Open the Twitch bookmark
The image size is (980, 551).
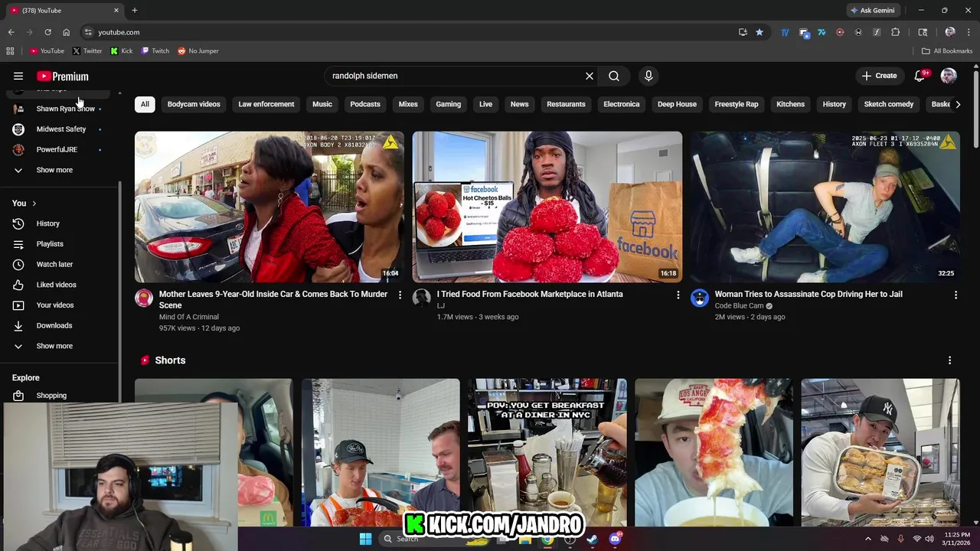click(155, 51)
